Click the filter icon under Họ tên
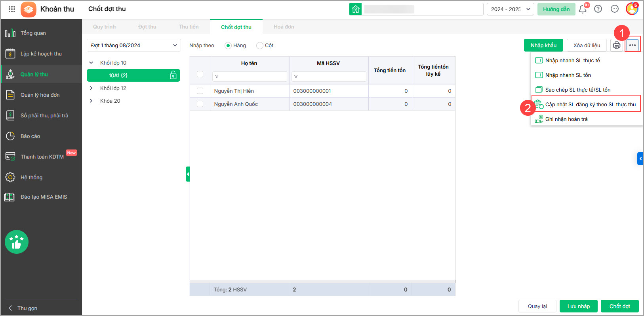Screen dimensions: 644x316 [217, 77]
